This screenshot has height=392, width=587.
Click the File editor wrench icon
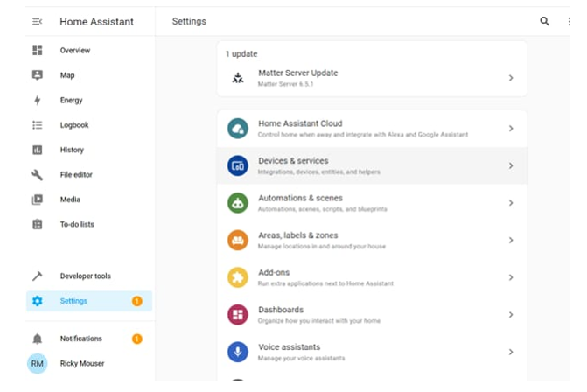pos(37,174)
